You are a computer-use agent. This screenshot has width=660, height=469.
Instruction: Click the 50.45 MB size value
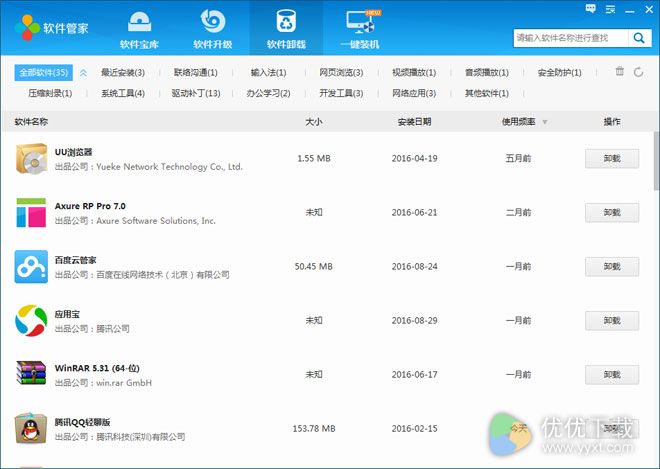314,266
